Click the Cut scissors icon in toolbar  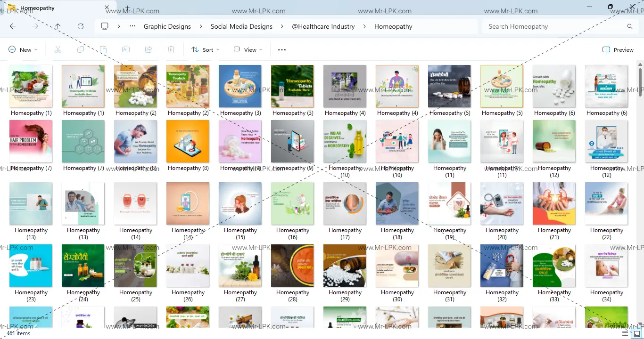[x=58, y=49]
